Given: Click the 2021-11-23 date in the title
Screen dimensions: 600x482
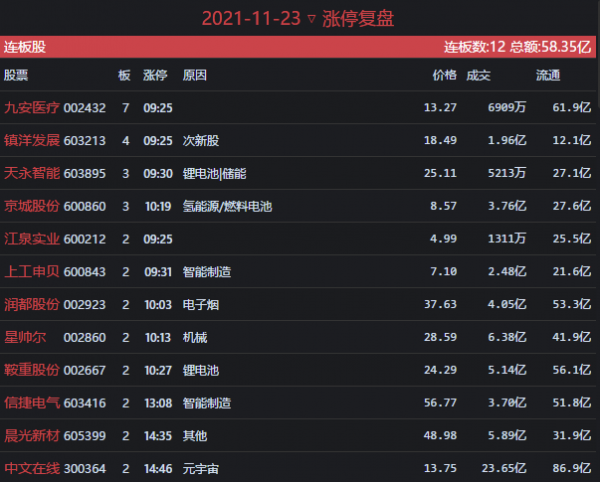Looking at the screenshot, I should click(x=251, y=18).
